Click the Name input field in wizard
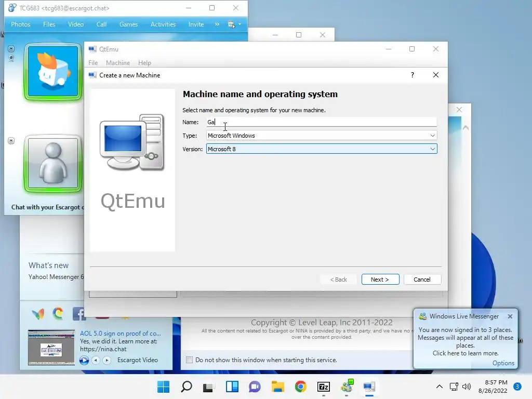The width and height of the screenshot is (532, 399). coord(322,122)
